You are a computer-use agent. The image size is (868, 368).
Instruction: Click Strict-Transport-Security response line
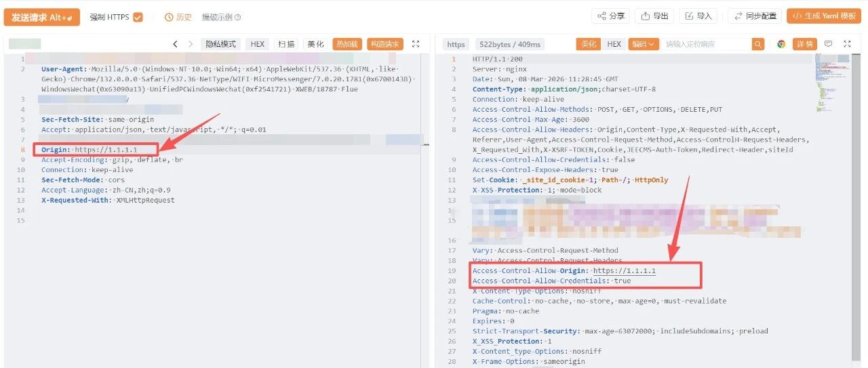point(620,331)
